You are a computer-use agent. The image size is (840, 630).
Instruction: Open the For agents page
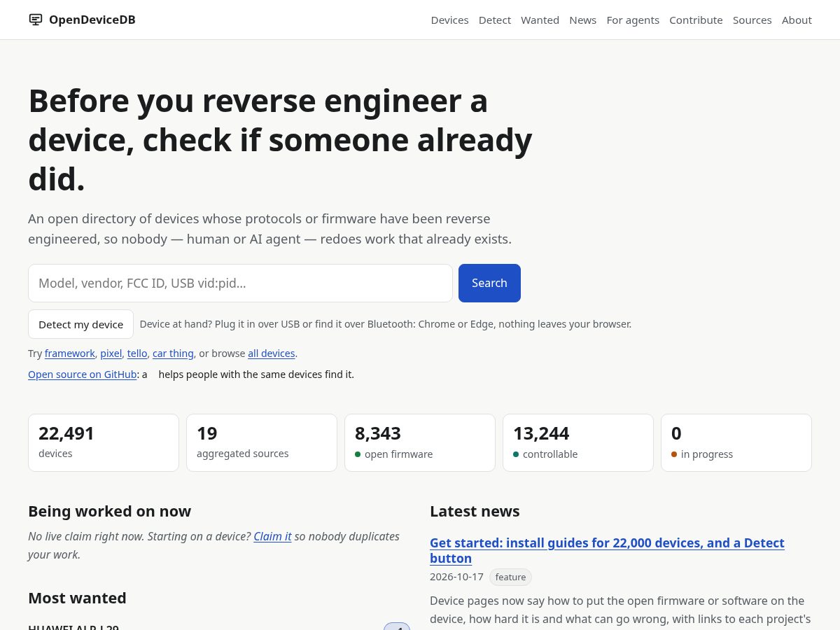[x=633, y=20]
